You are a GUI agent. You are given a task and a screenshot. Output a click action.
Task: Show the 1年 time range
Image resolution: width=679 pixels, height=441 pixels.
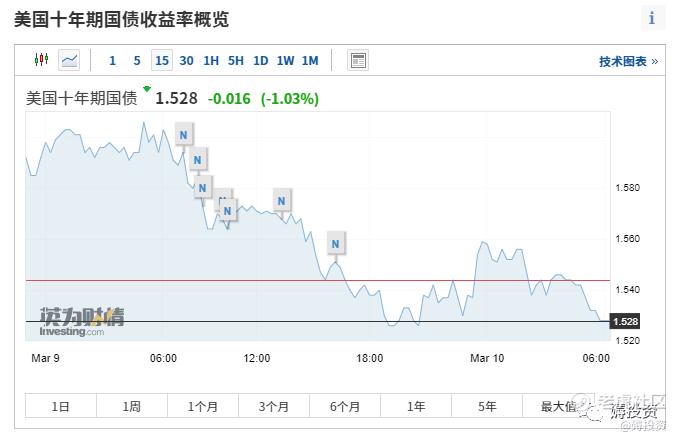[416, 407]
